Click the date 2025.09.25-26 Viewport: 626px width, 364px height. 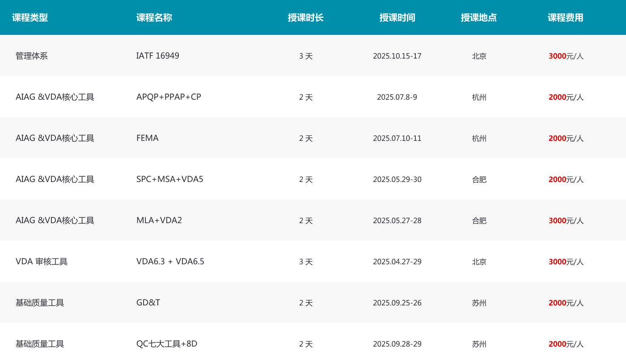tap(397, 303)
